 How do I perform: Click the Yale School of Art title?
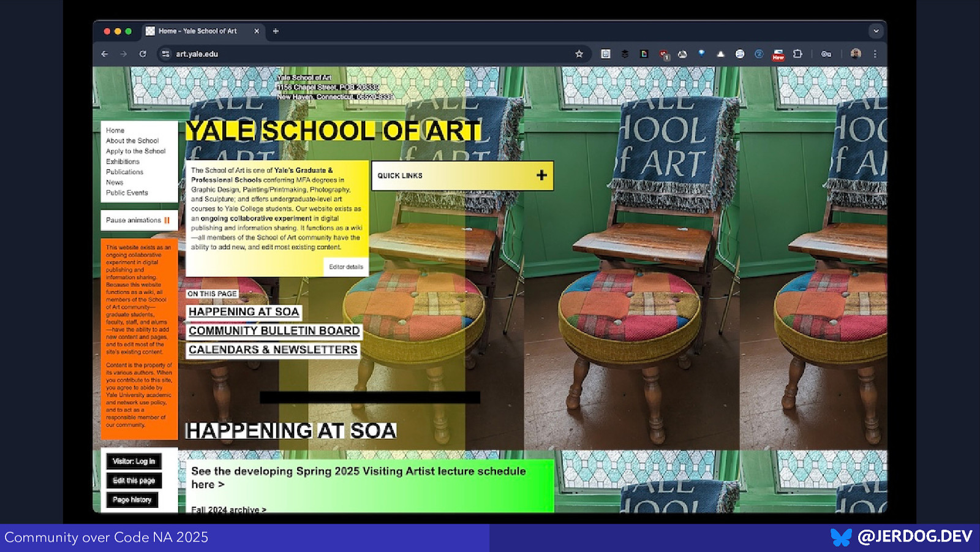point(333,130)
